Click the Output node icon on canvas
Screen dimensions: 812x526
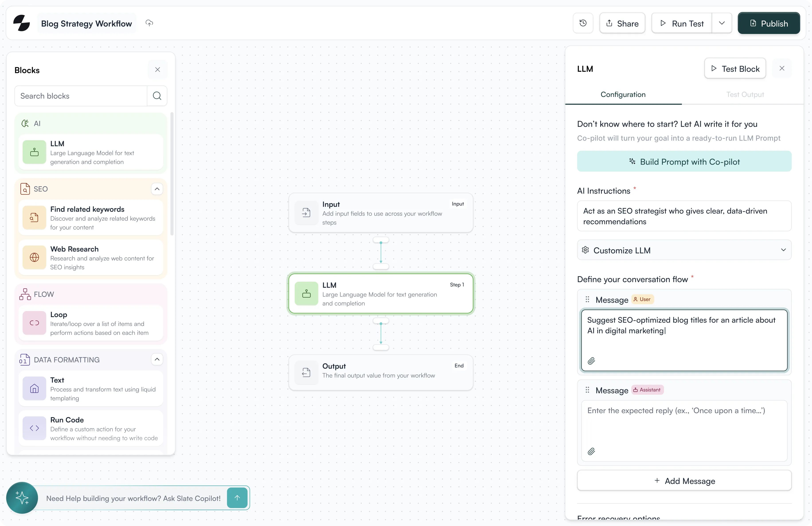pos(306,373)
